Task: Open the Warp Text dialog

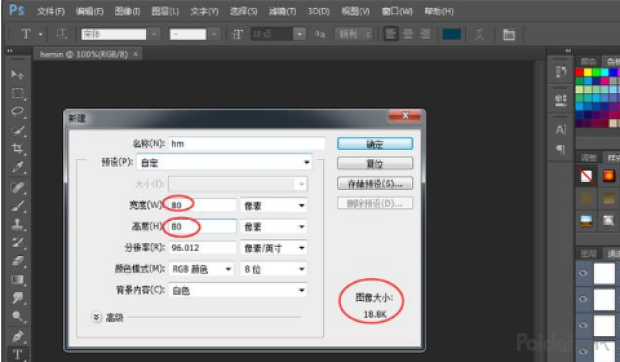Action: coord(480,34)
